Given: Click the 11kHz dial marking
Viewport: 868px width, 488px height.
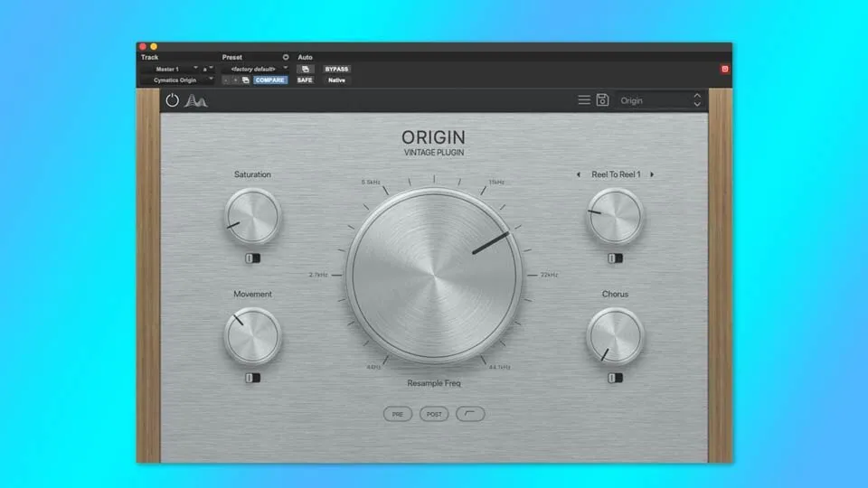Looking at the screenshot, I should tap(496, 182).
